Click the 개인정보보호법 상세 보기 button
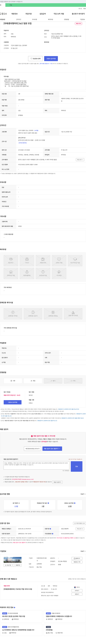Screen dimensions: 86x644 point(33,449)
